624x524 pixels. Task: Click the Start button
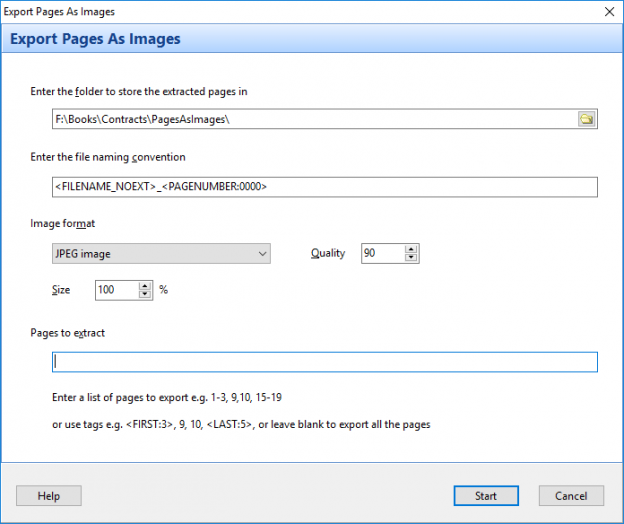point(486,496)
